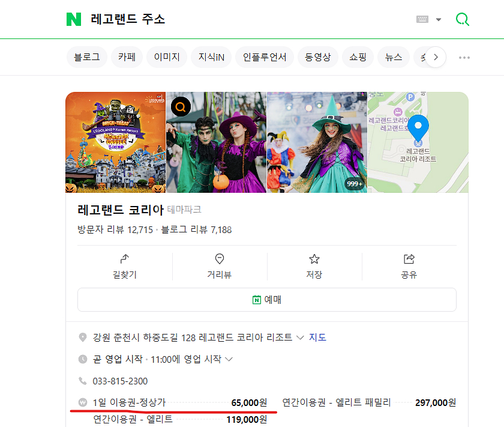Click the green search magnifier icon
The height and width of the screenshot is (427, 504).
462,19
